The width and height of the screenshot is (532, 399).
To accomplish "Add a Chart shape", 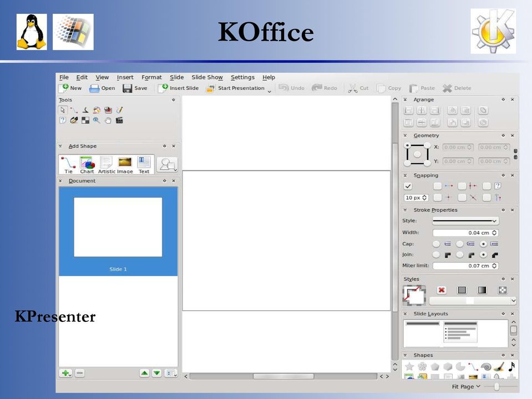I will click(87, 165).
